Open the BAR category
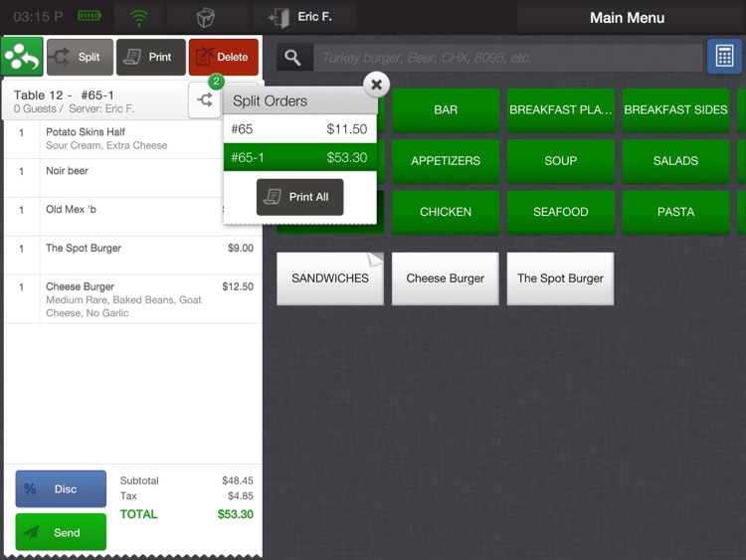Image resolution: width=746 pixels, height=560 pixels. point(446,109)
